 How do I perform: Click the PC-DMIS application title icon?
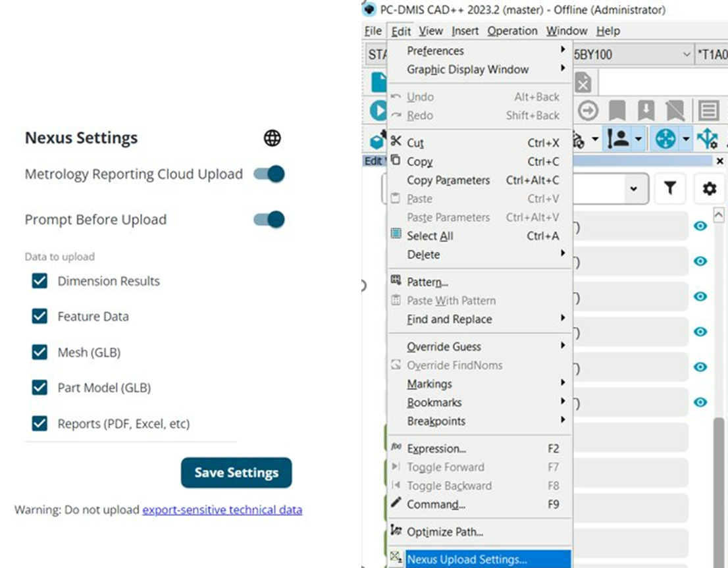(x=369, y=9)
